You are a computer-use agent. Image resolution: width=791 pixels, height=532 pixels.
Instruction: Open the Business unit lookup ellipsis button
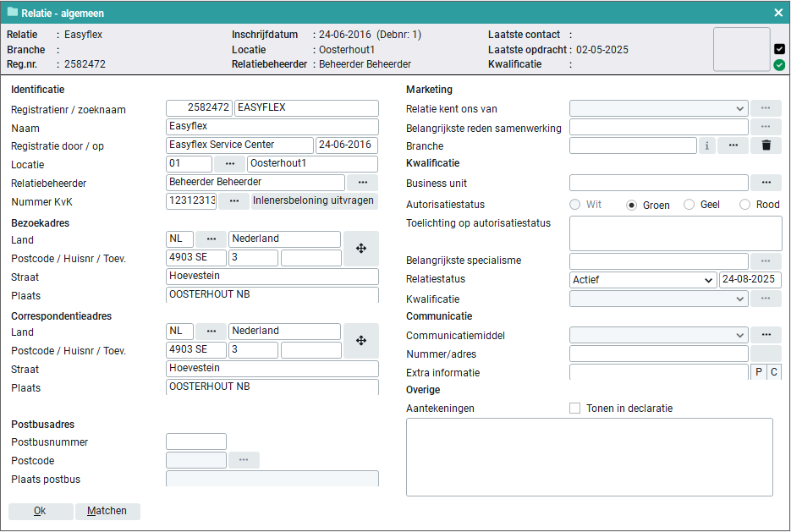[766, 183]
